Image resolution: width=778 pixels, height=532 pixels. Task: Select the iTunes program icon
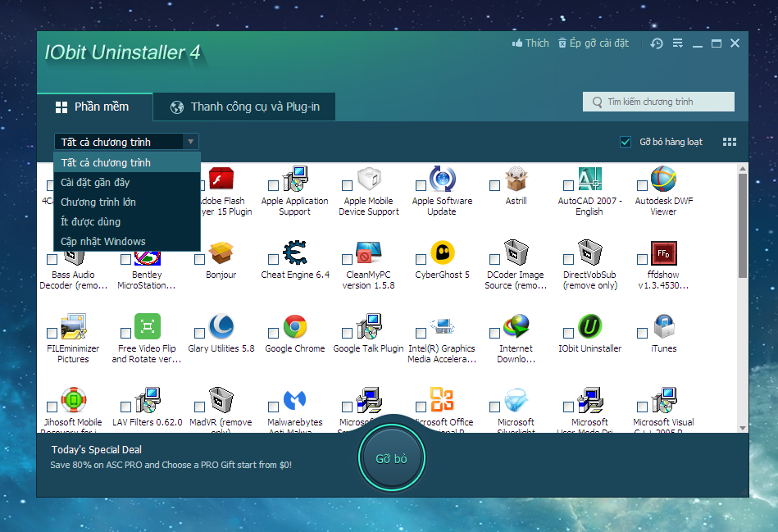664,326
